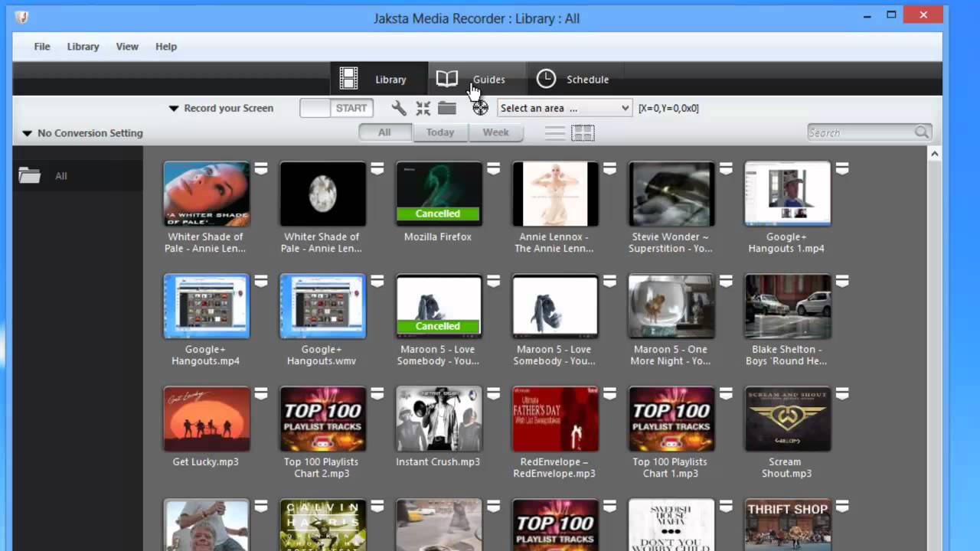The height and width of the screenshot is (551, 980).
Task: Filter recordings by Week
Action: coord(496,132)
